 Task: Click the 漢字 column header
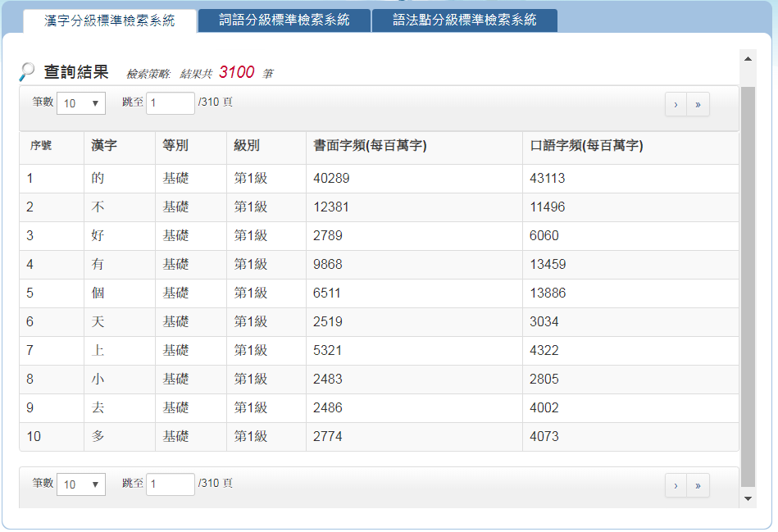pyautogui.click(x=104, y=146)
